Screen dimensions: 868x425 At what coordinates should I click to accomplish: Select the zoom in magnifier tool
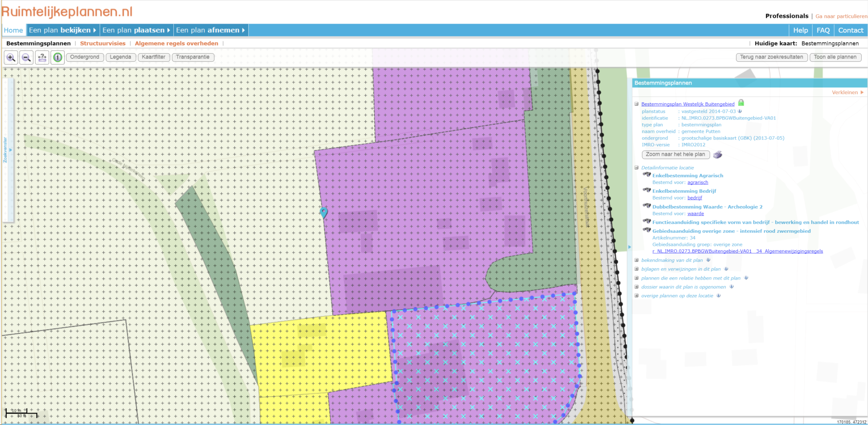point(10,57)
